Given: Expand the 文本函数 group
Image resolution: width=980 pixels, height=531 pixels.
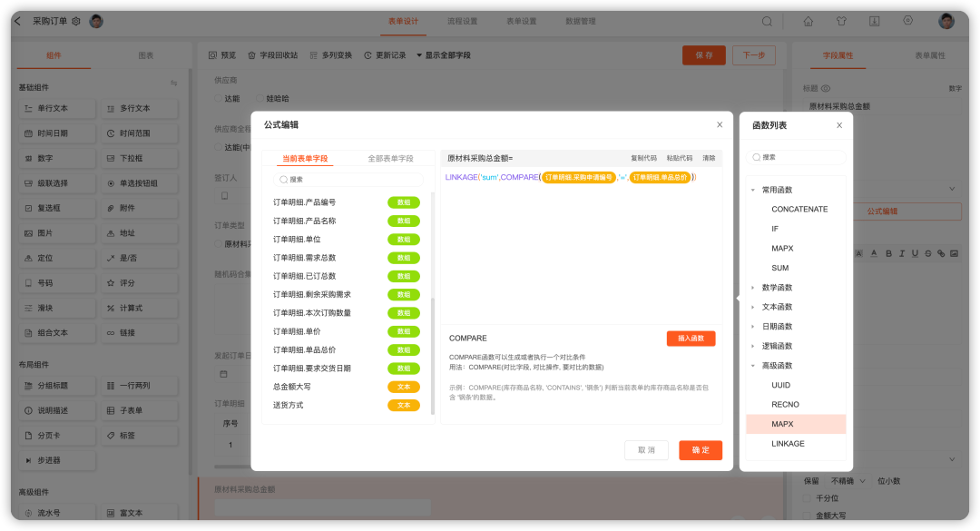Looking at the screenshot, I should coord(753,307).
